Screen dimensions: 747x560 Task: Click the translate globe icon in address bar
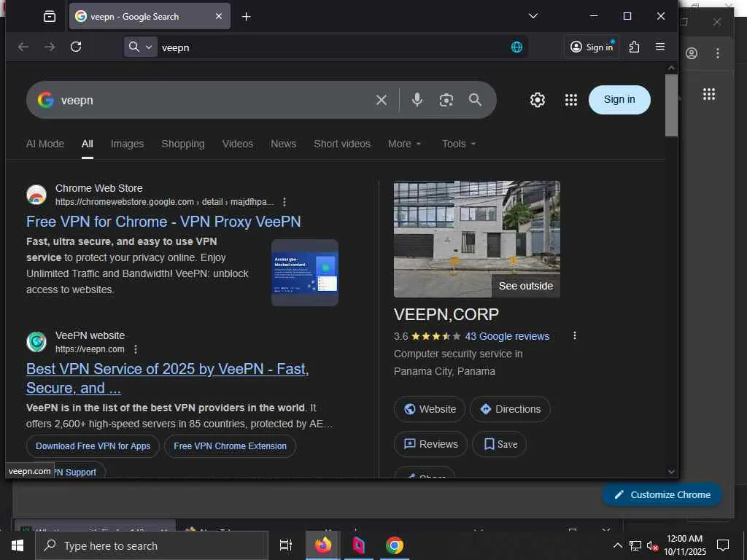(x=516, y=47)
